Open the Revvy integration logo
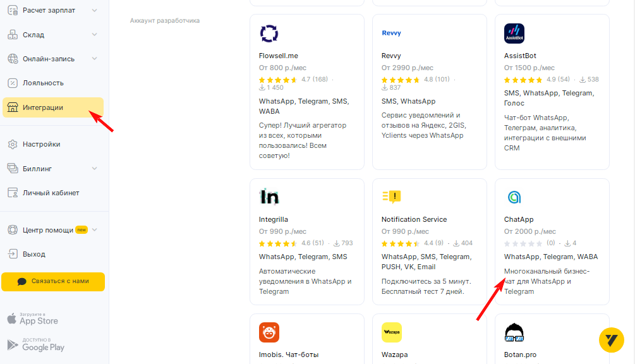Viewport: 635px width, 364px height. (x=392, y=33)
